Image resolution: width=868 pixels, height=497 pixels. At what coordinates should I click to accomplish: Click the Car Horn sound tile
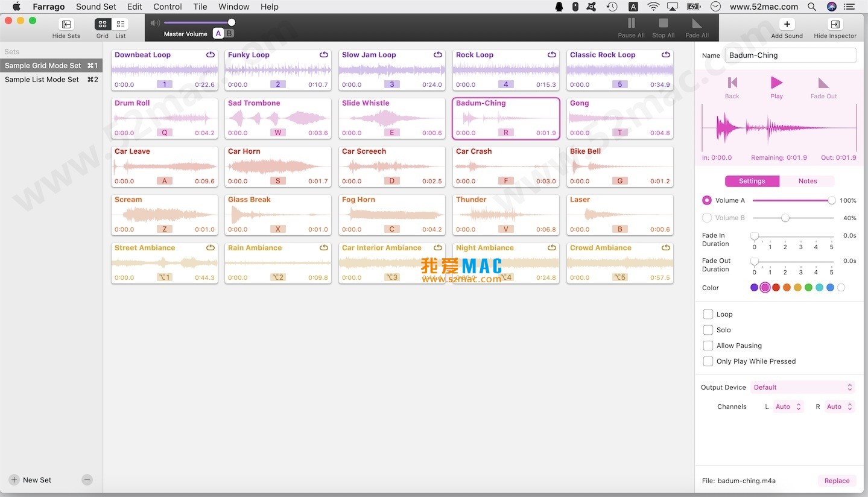[278, 167]
